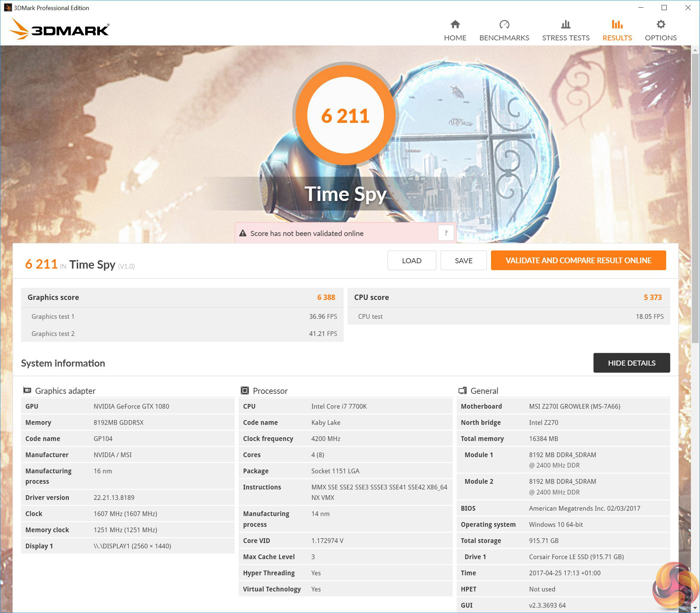This screenshot has height=613, width=700.
Task: Click the scrollbar down arrow
Action: pos(695,608)
